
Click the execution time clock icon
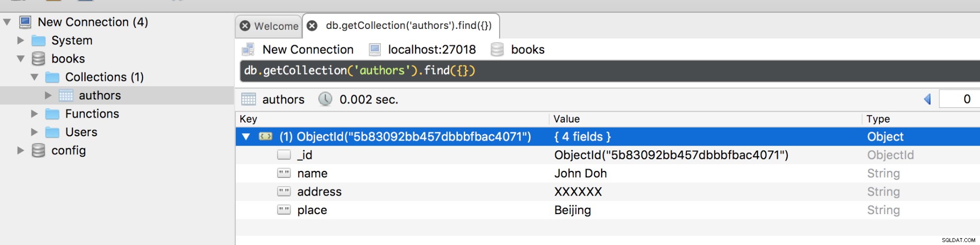[325, 99]
